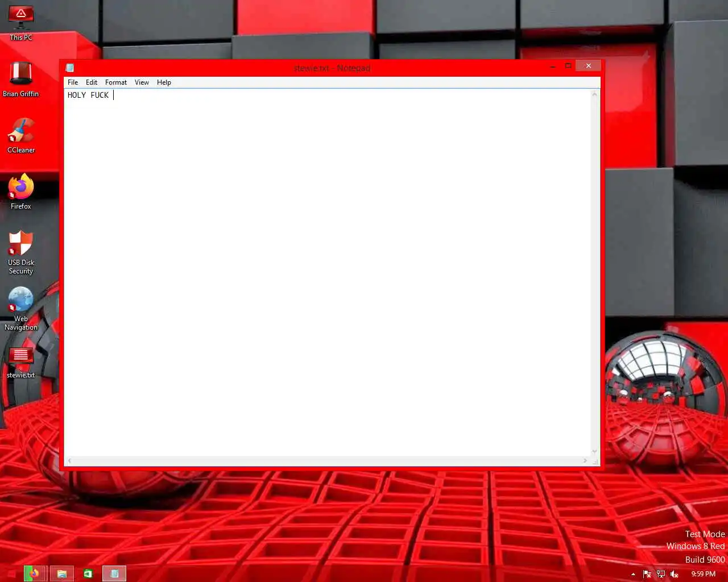This screenshot has height=582, width=728.
Task: Show hidden tray icons arrow
Action: click(x=633, y=574)
